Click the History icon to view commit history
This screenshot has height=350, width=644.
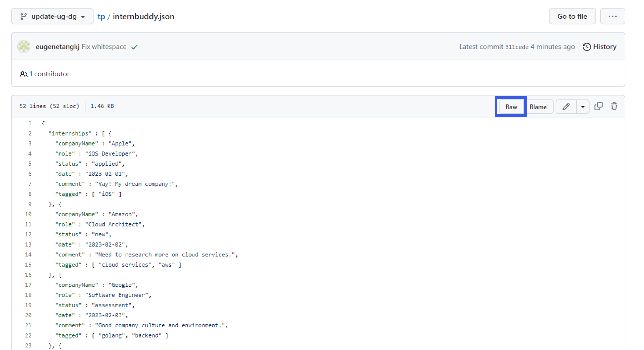click(587, 47)
